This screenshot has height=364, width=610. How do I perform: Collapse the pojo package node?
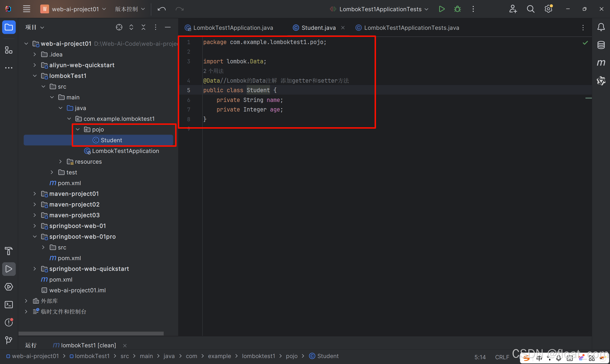(x=78, y=130)
